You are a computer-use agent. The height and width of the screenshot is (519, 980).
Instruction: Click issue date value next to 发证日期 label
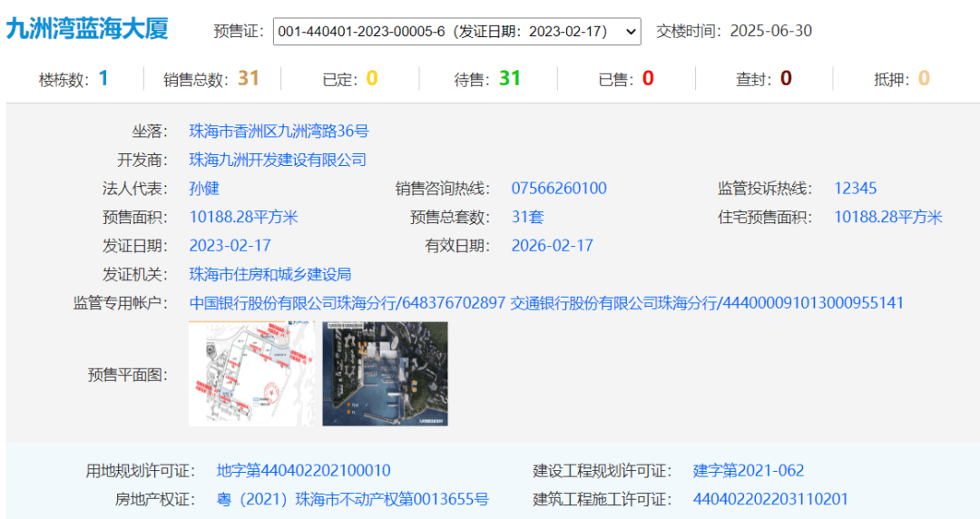[x=230, y=246]
